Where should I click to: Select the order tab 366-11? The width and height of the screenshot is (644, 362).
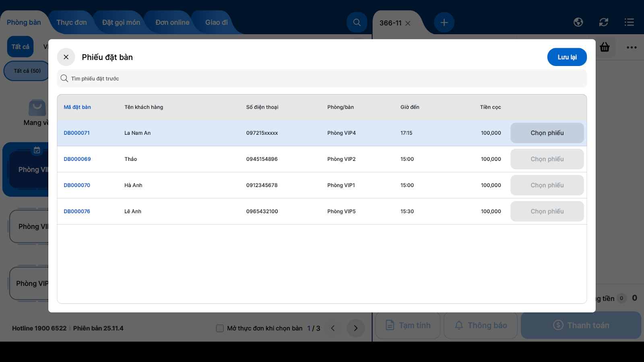pos(390,23)
